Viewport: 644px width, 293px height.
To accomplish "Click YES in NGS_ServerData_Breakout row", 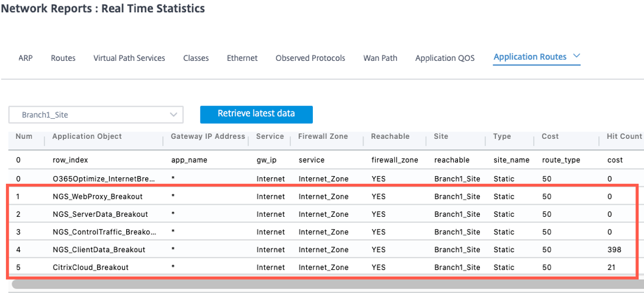I will pyautogui.click(x=378, y=214).
